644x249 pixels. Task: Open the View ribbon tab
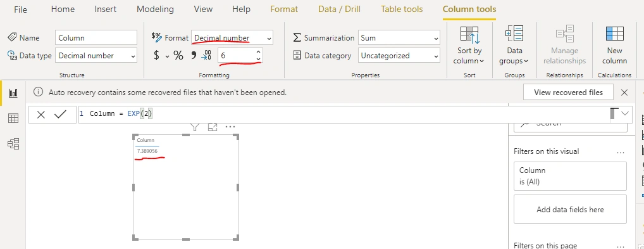pos(203,9)
